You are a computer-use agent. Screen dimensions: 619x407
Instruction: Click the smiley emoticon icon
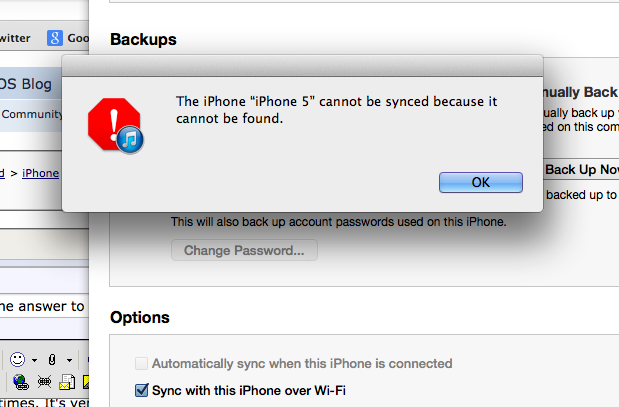17,357
